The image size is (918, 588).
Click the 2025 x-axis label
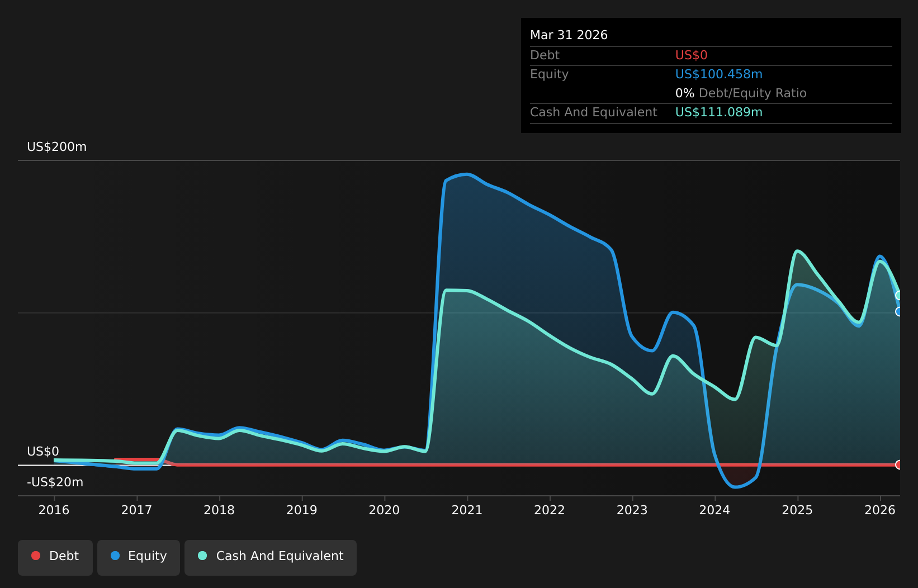pos(798,510)
